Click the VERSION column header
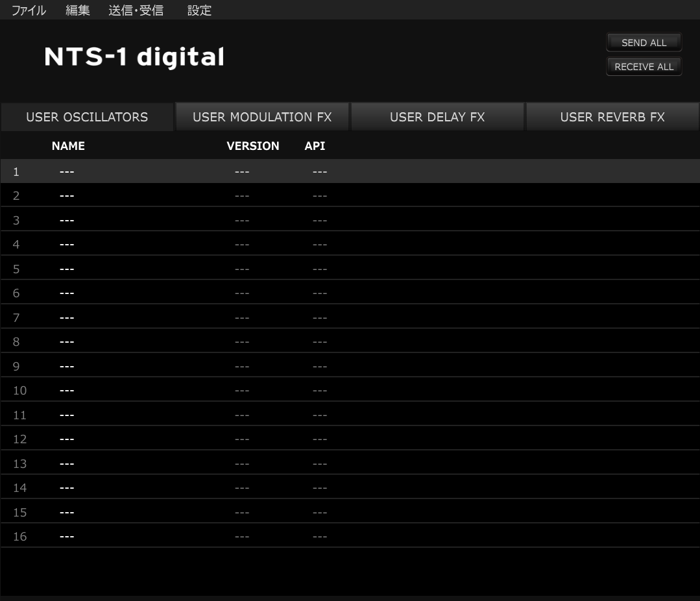The image size is (700, 601). coord(252,146)
